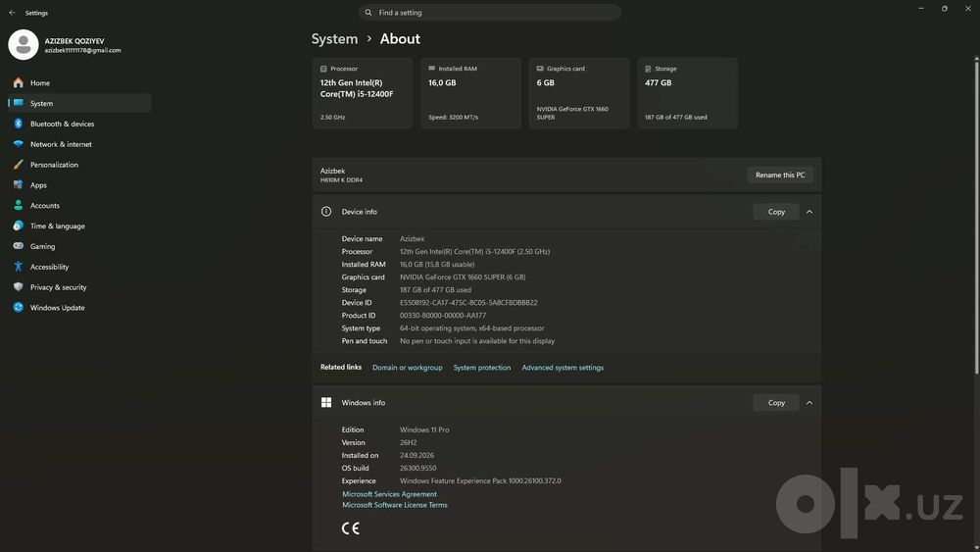Click the Processor chip icon on card
This screenshot has width=980, height=552.
pyautogui.click(x=323, y=69)
